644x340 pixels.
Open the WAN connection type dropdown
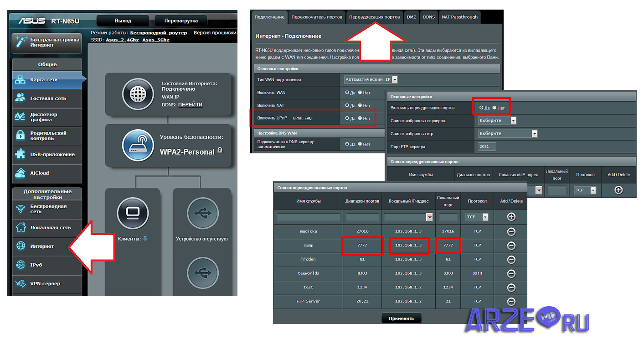394,79
